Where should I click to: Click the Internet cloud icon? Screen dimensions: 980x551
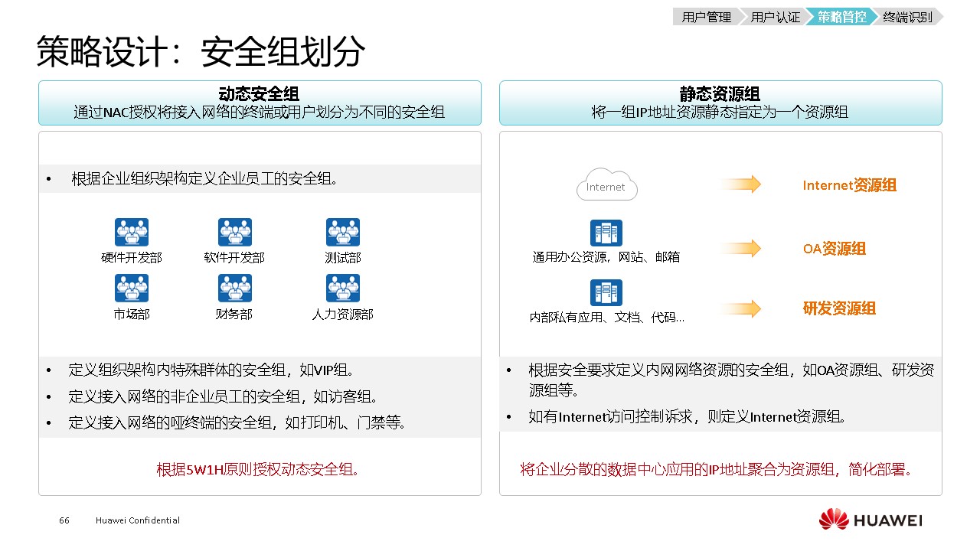(x=606, y=185)
